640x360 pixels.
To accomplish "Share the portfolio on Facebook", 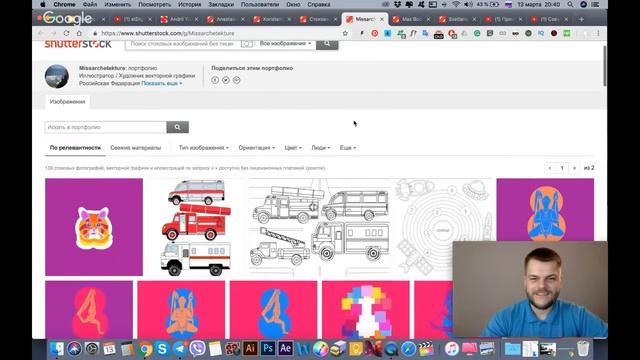I will pos(215,80).
